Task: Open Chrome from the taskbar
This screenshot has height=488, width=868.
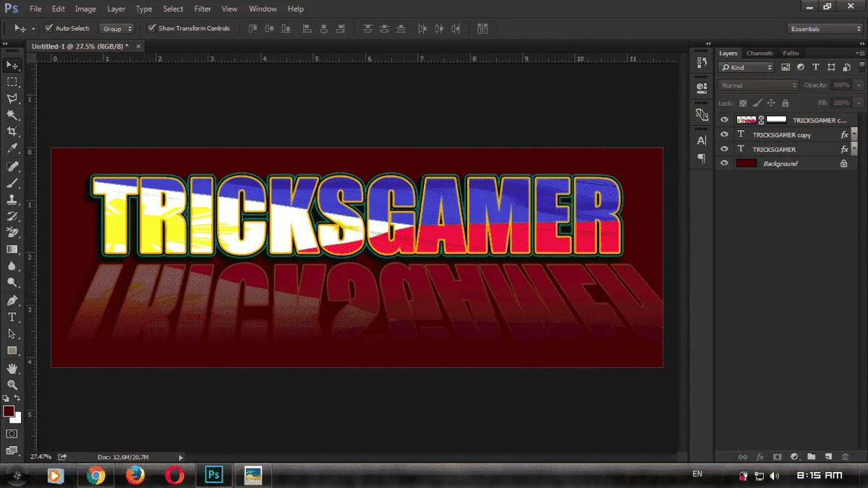Action: [x=95, y=475]
